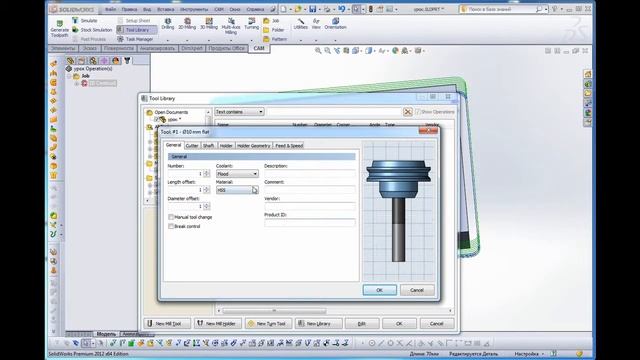This screenshot has height=360, width=640.
Task: Start the Simulate command
Action: [x=85, y=20]
